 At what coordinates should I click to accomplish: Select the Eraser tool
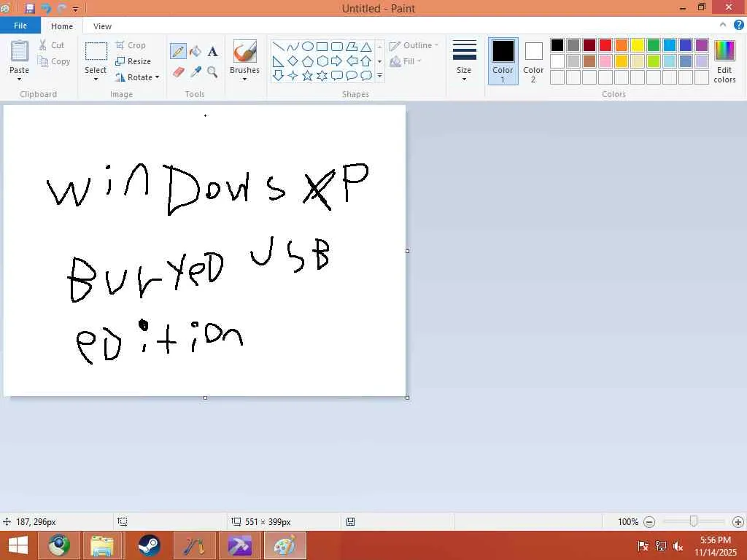click(178, 72)
